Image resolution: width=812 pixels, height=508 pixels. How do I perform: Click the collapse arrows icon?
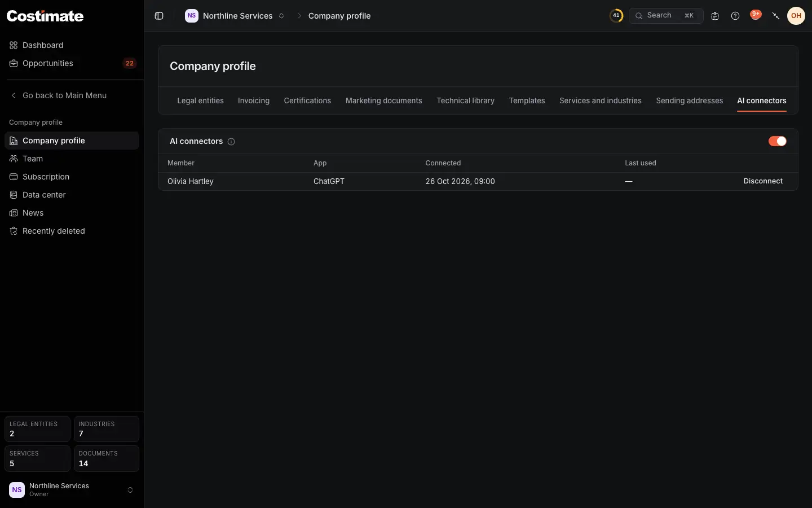pyautogui.click(x=776, y=16)
